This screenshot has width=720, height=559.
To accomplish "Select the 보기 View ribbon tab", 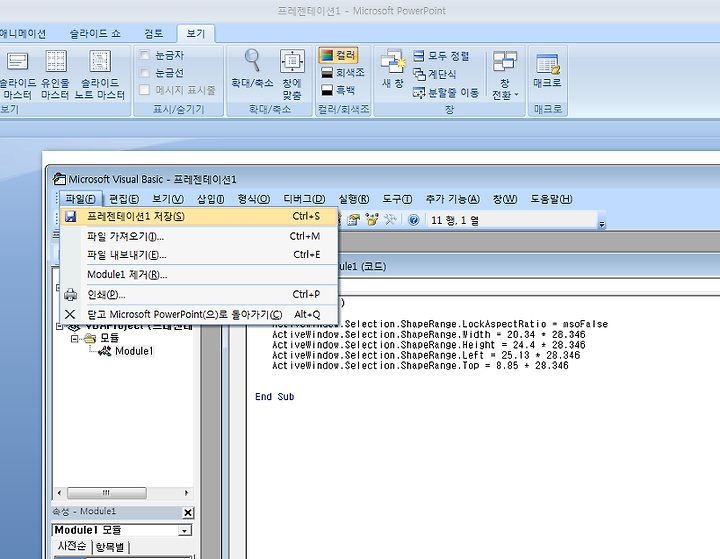I will [196, 34].
